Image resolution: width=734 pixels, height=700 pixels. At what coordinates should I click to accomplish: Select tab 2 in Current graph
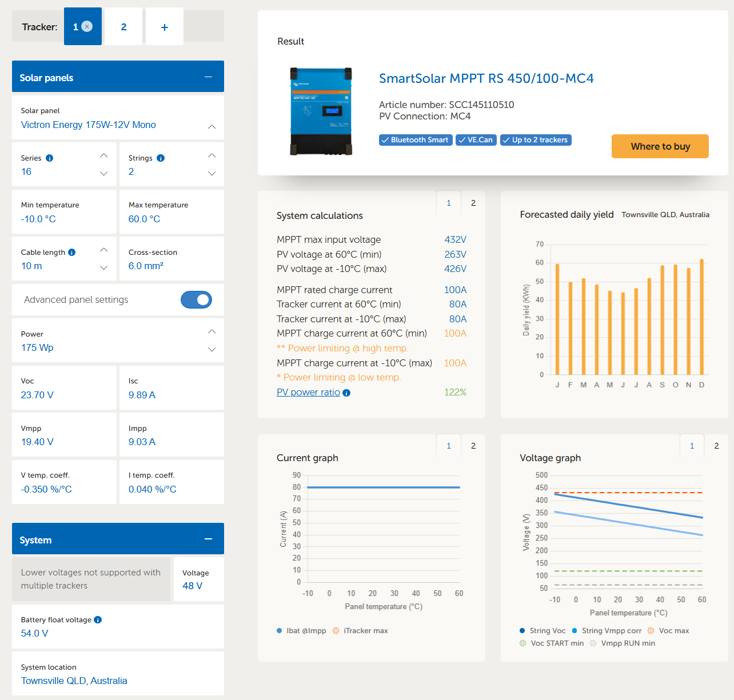[x=473, y=446]
